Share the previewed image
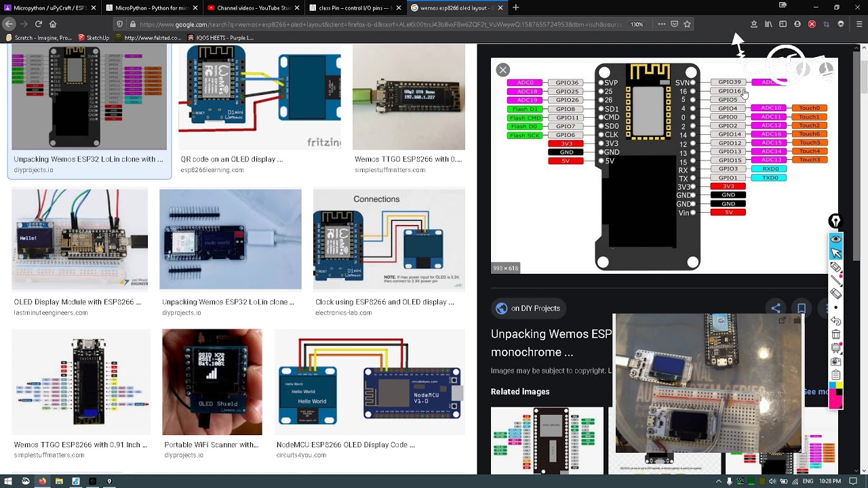Viewport: 868px width, 488px height. pyautogui.click(x=776, y=308)
